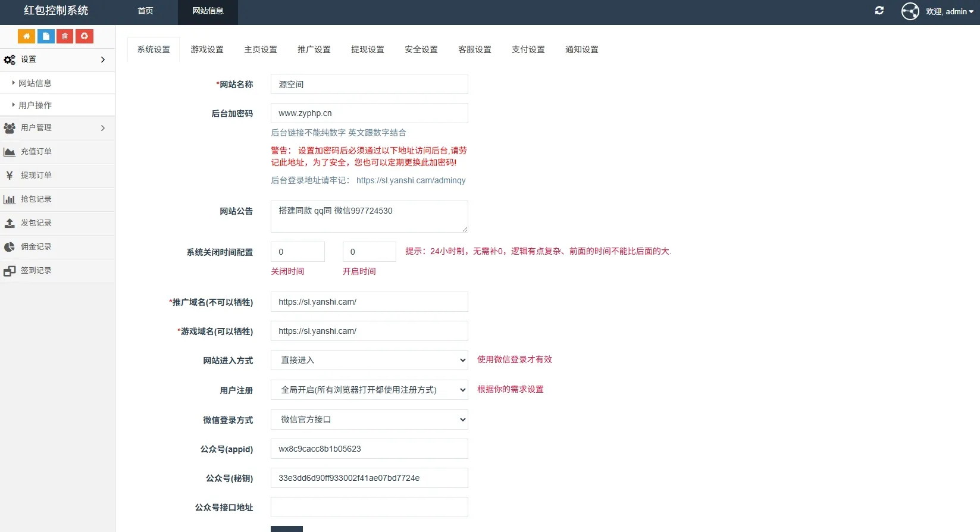Image resolution: width=980 pixels, height=532 pixels.
Task: Click the blue document icon button
Action: (46, 36)
